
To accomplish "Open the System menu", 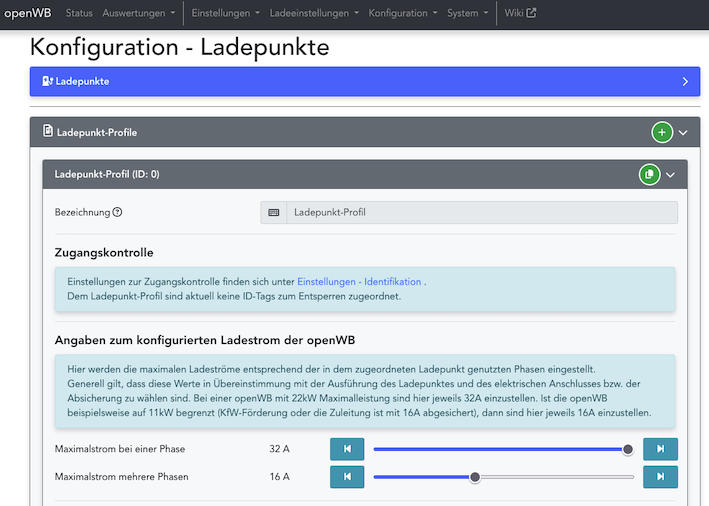I will pyautogui.click(x=468, y=13).
